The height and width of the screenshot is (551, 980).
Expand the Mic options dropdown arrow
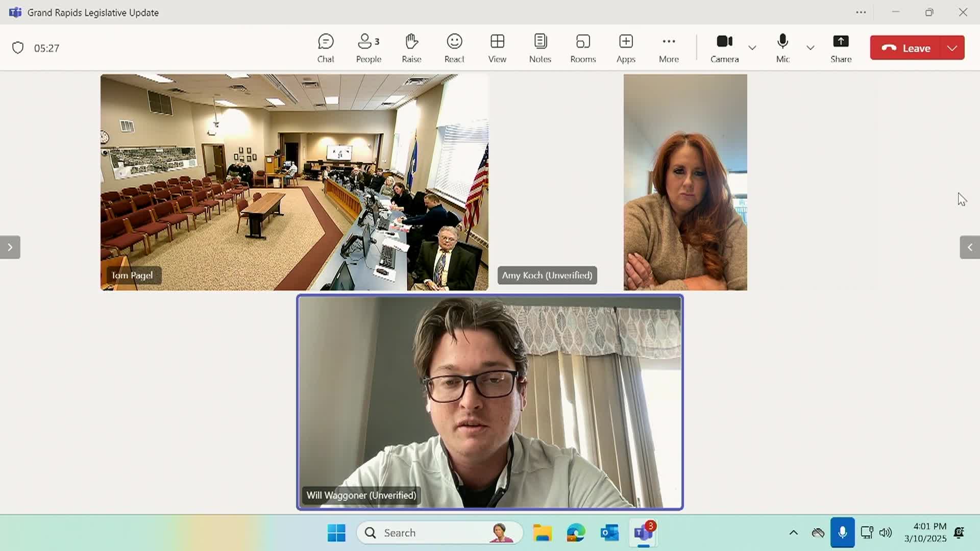(x=811, y=48)
